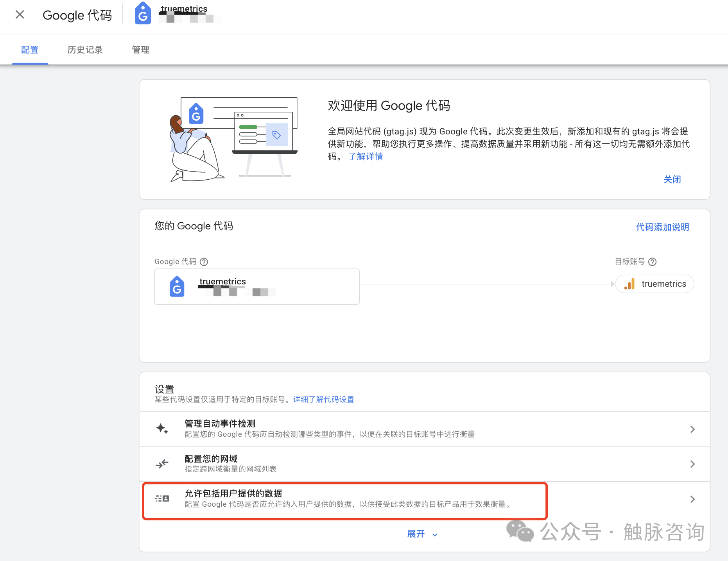
Task: Switch to the 历史记录 tab
Action: [85, 50]
